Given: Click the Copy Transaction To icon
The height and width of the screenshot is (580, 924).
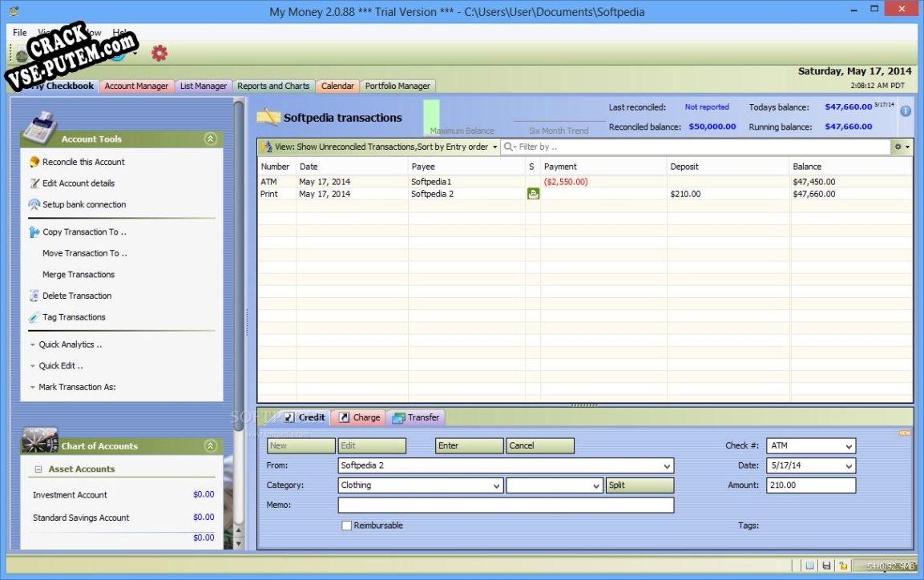Looking at the screenshot, I should 34,232.
